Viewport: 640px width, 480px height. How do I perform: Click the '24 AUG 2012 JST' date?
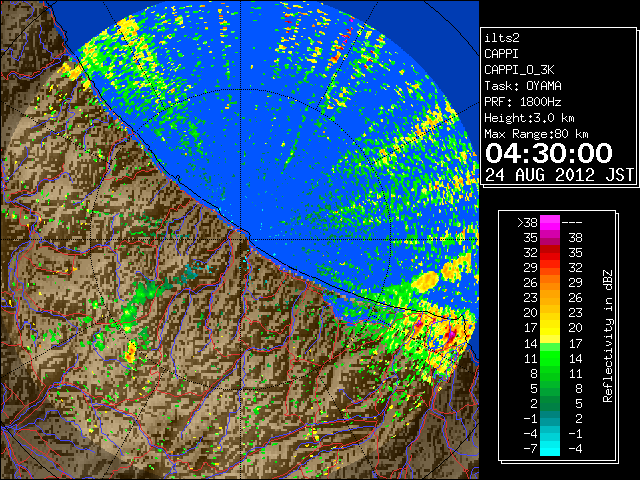(x=559, y=175)
